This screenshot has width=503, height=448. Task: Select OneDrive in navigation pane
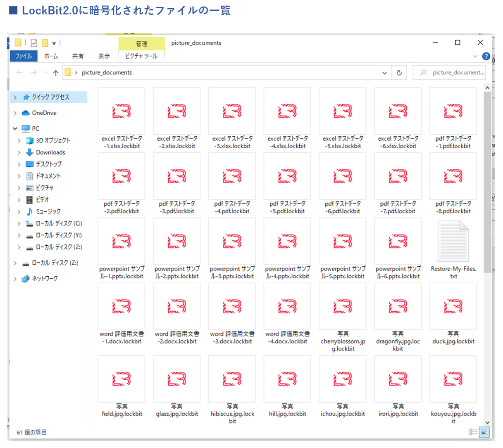point(44,113)
